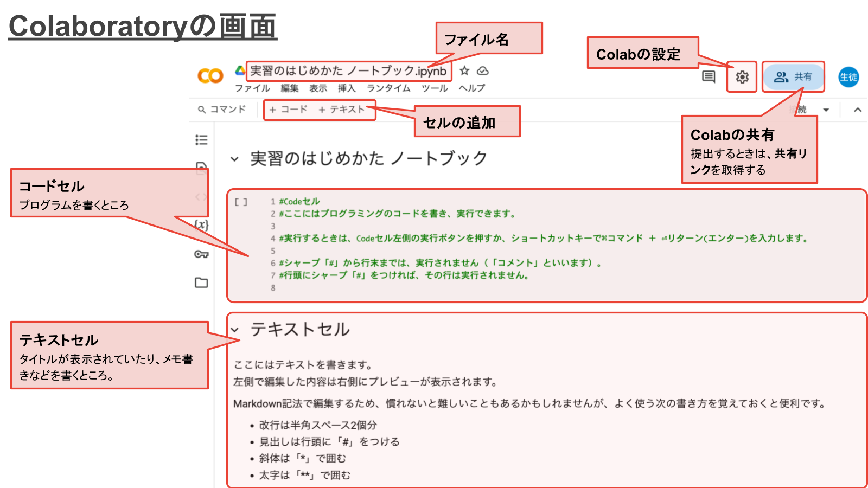
Task: Open the ファイル menu
Action: pyautogui.click(x=252, y=88)
